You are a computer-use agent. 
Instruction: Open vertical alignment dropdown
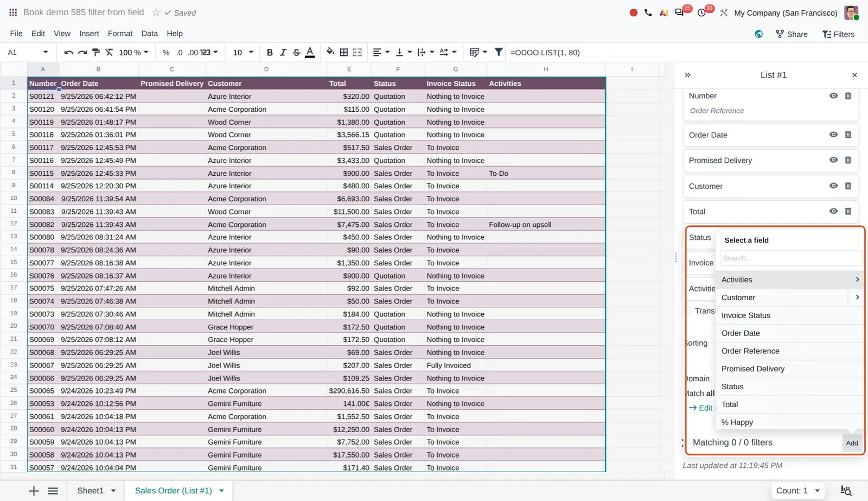404,52
